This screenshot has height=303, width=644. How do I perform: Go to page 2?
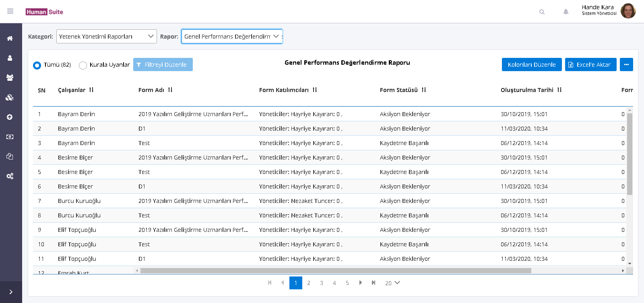309,283
